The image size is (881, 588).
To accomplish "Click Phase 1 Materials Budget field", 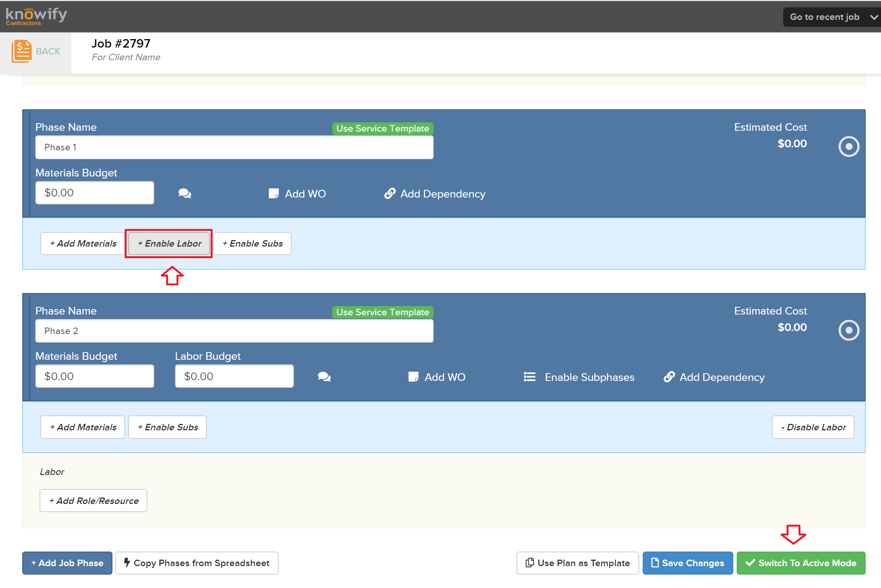I will coord(95,193).
